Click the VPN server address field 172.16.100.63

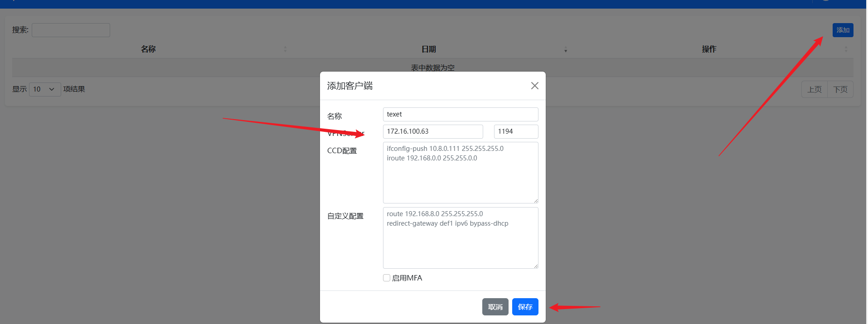(432, 131)
